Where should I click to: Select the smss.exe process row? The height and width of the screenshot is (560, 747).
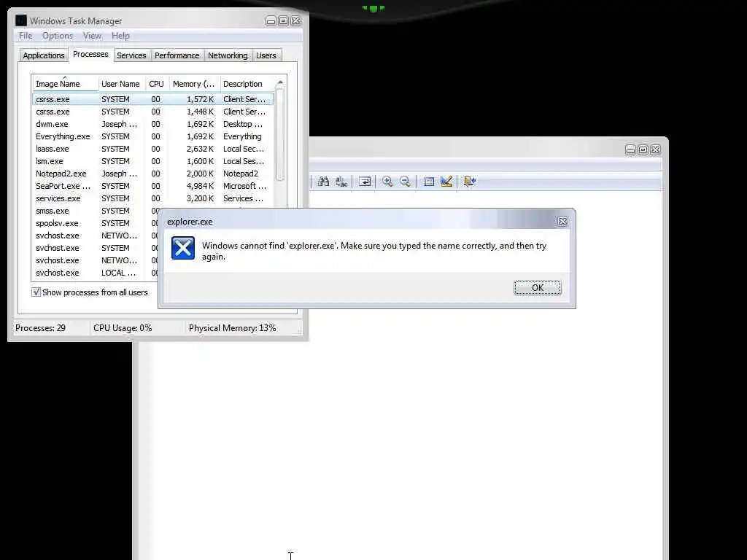point(96,211)
